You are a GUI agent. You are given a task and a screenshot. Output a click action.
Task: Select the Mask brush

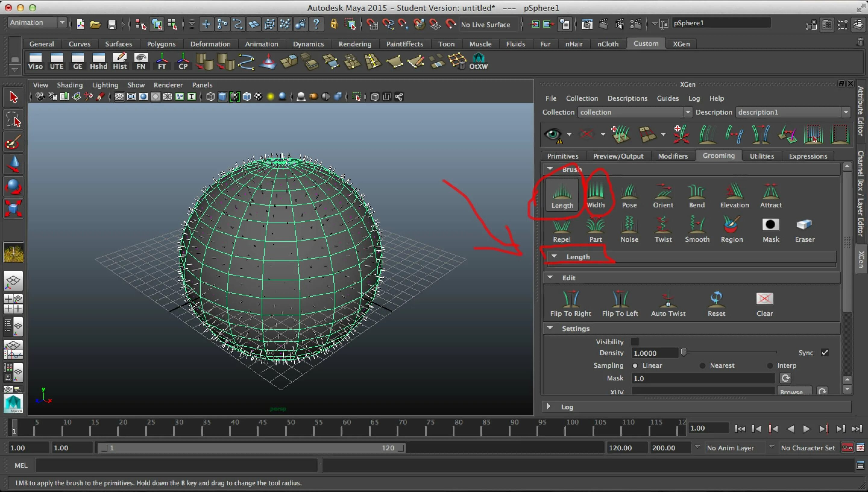coord(771,230)
